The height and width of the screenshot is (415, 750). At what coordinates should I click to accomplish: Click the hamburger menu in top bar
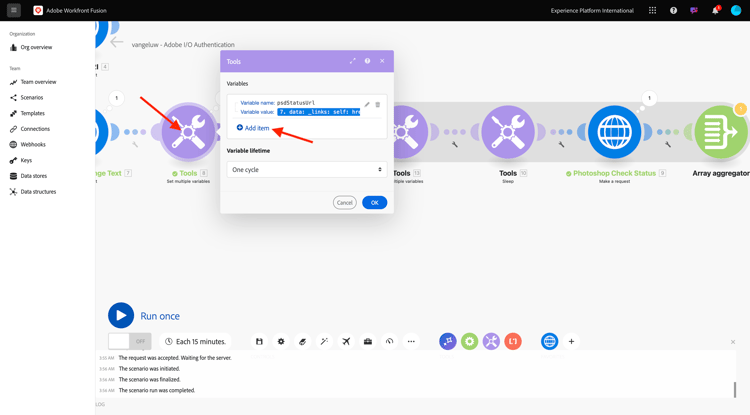[14, 10]
